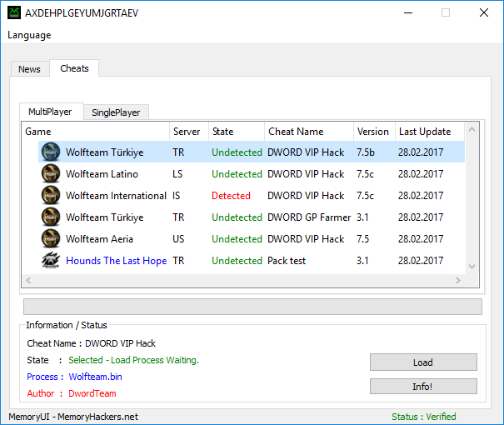This screenshot has width=504, height=425.
Task: Click the MemoryUI app icon in title bar
Action: [14, 12]
